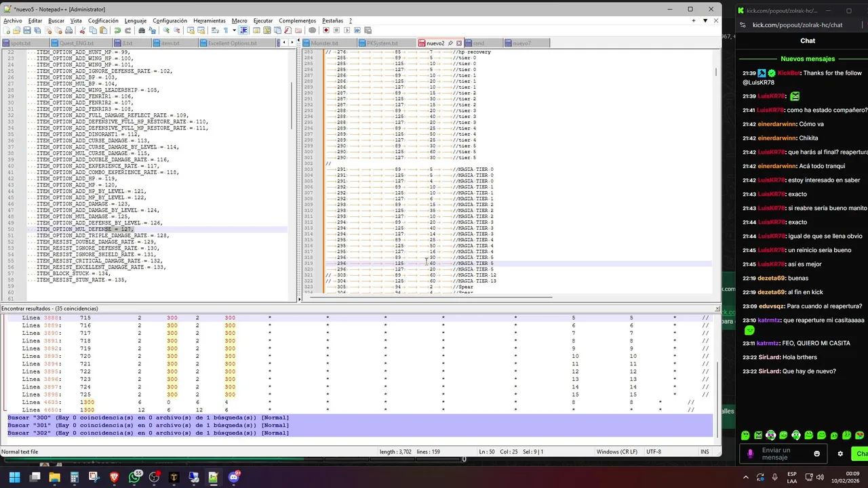Screen dimensions: 868x488
Task: Click search result Buscar "302" header line
Action: click(x=359, y=433)
